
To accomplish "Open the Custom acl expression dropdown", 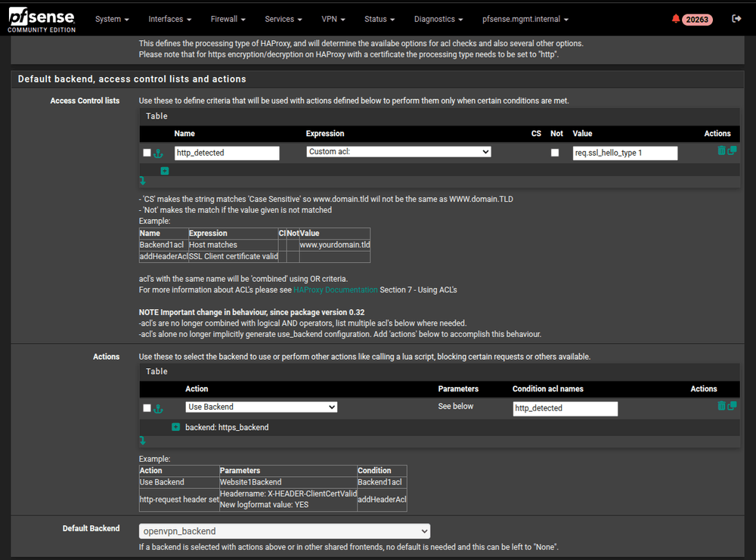I will click(398, 152).
